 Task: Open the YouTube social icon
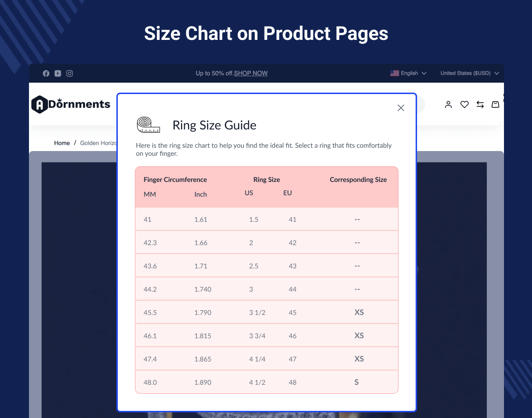point(57,73)
